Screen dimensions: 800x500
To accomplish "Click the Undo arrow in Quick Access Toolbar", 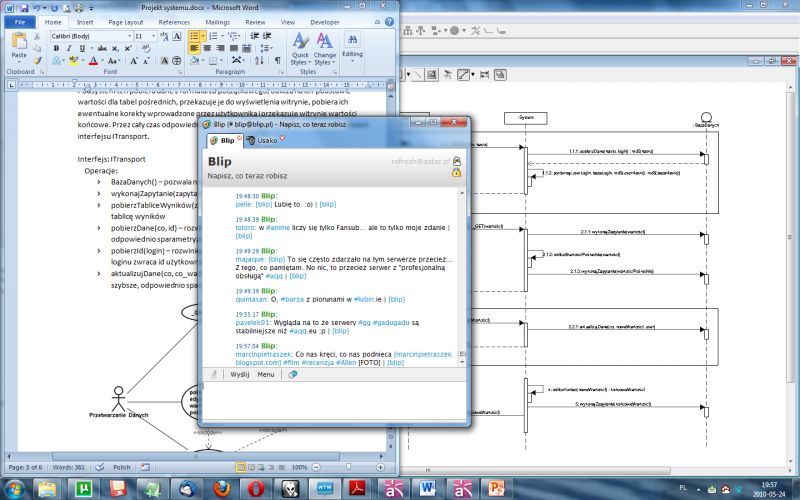I will click(37, 8).
